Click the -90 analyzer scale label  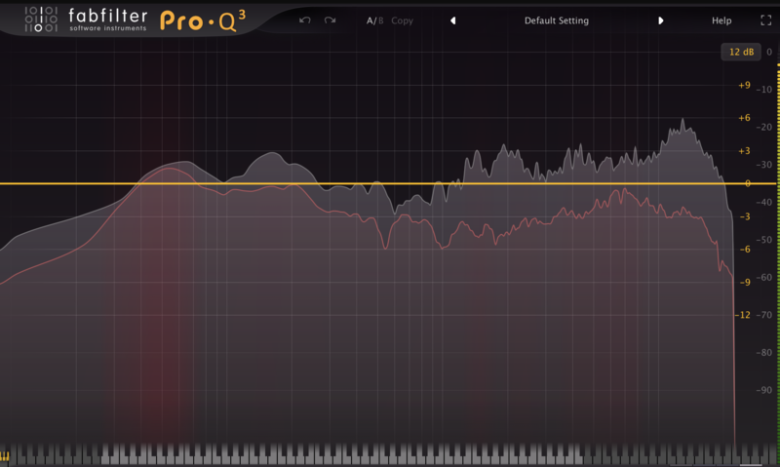click(x=764, y=390)
